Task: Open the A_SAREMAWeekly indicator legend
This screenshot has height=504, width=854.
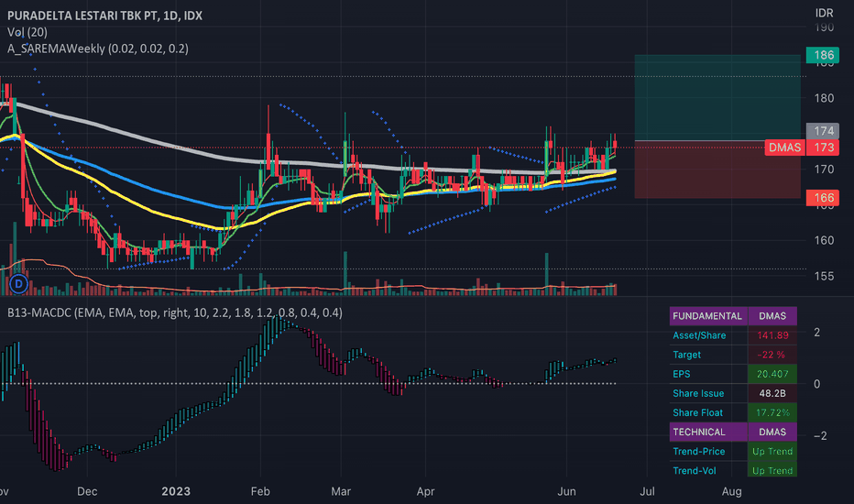Action: [98, 49]
